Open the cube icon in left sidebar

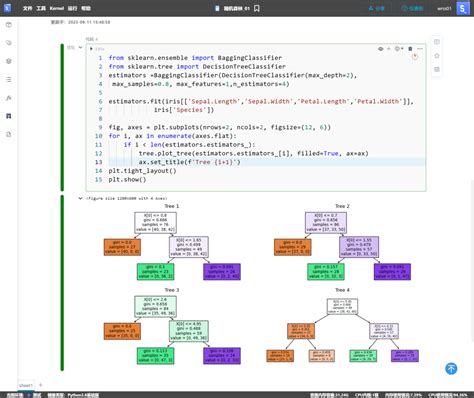coord(9,25)
